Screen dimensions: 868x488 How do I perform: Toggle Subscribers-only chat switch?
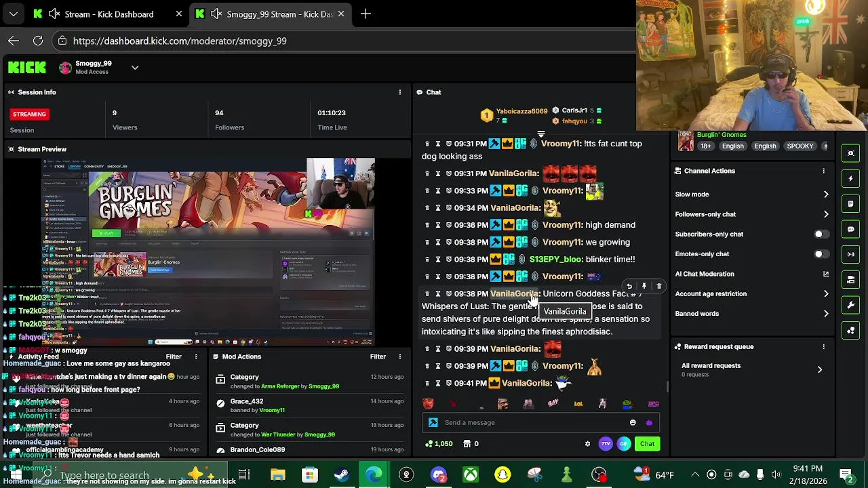coord(821,234)
